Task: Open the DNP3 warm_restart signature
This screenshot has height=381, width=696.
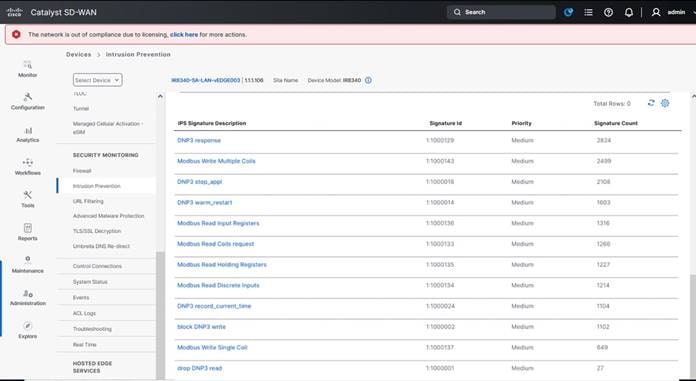Action: point(205,202)
